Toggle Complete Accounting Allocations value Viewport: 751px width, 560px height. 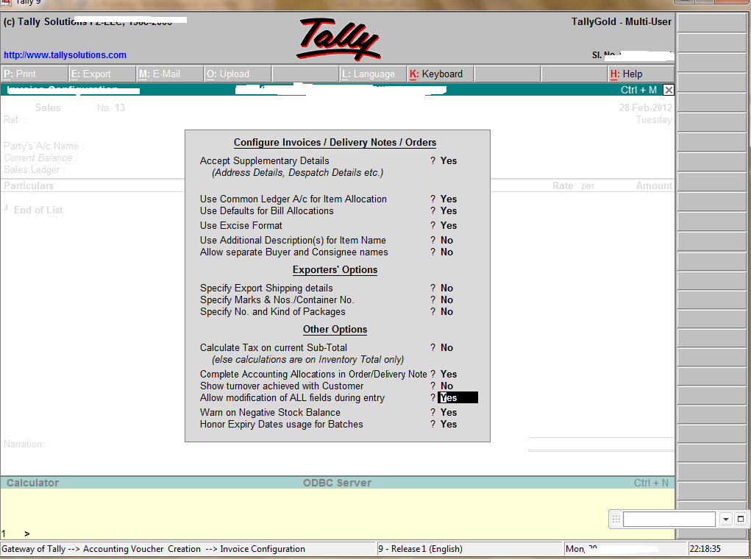click(449, 374)
